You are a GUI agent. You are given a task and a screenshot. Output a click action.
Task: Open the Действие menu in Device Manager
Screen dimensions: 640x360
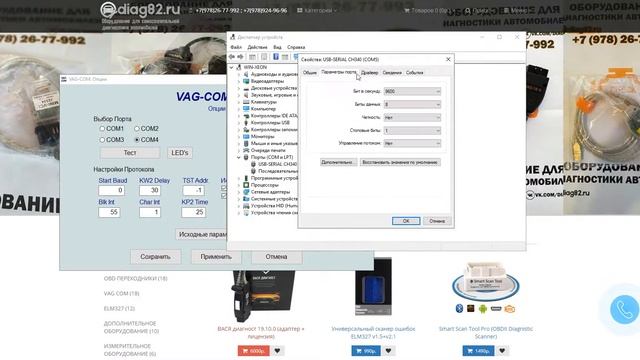pyautogui.click(x=257, y=47)
